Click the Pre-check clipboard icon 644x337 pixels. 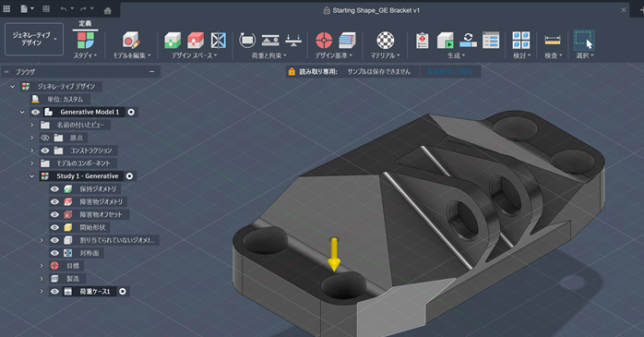pos(423,41)
